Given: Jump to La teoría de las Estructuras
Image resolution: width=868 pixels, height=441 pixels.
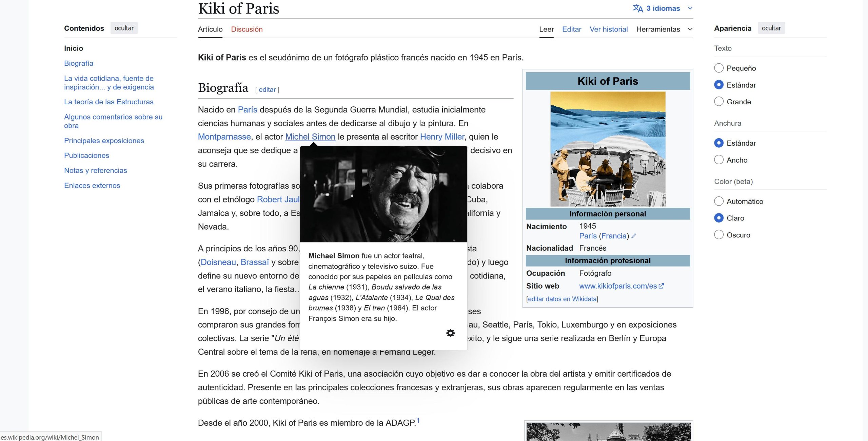Looking at the screenshot, I should point(108,102).
